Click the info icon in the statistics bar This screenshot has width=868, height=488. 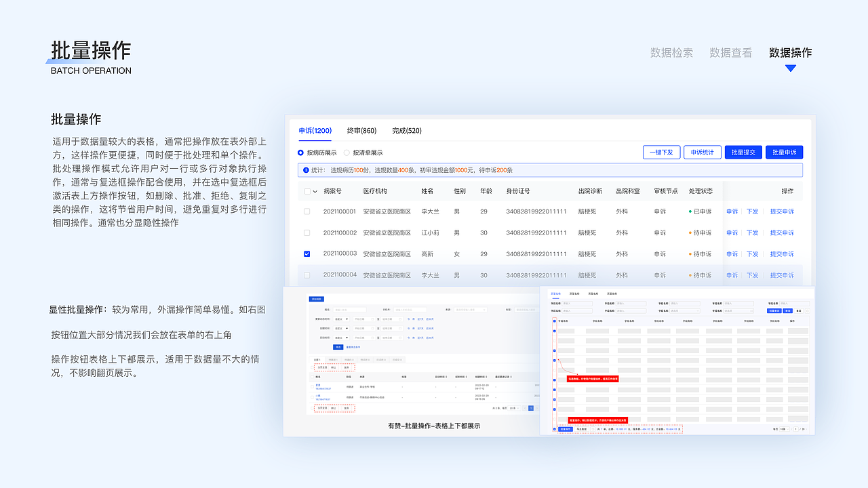tap(305, 170)
